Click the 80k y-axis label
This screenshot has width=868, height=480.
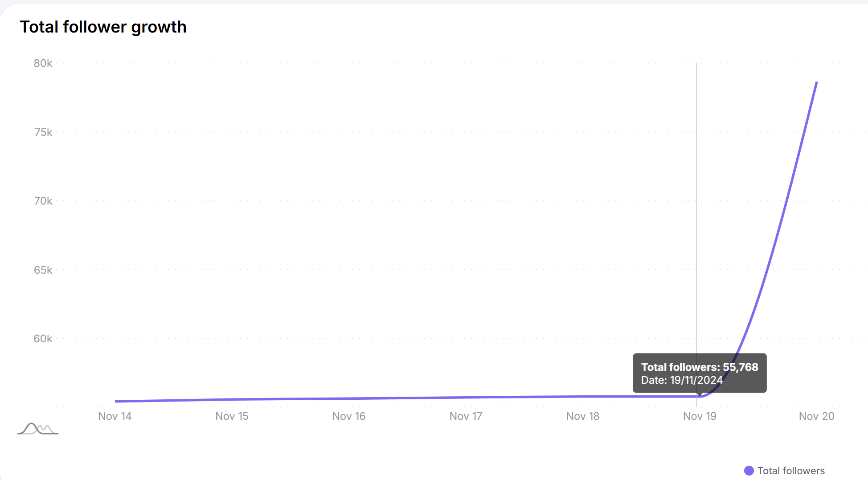point(43,63)
